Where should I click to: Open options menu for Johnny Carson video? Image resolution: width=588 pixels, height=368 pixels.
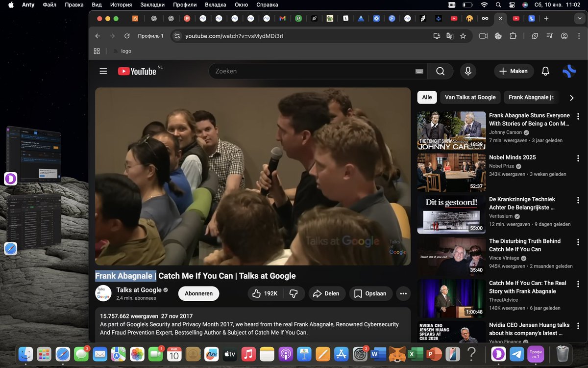pos(578,116)
